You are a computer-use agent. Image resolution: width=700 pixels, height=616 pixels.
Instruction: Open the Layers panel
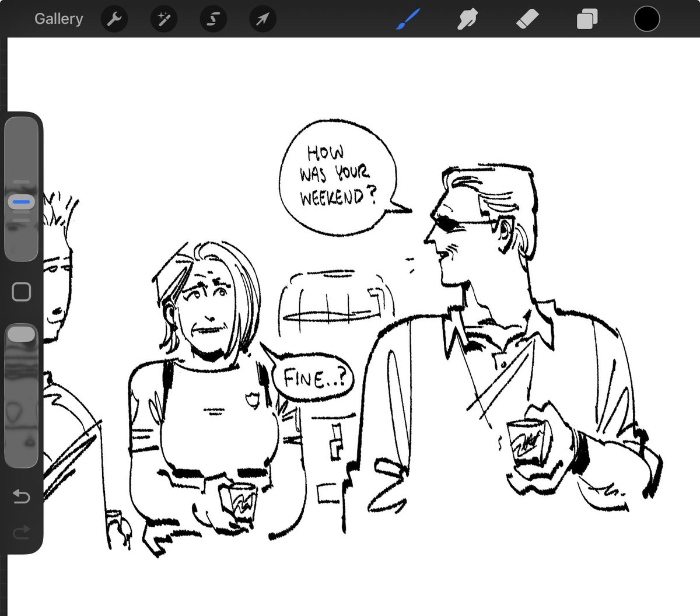[587, 19]
